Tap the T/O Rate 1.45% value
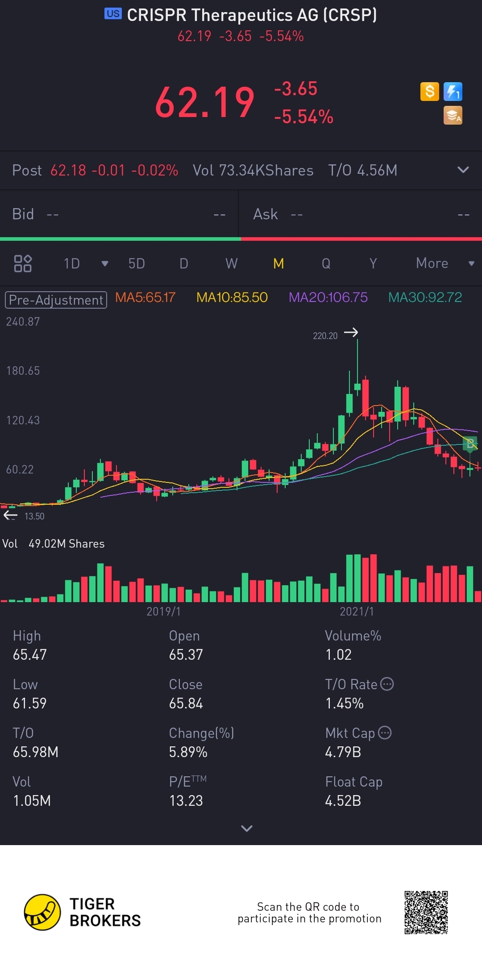The height and width of the screenshot is (980, 482). [345, 704]
